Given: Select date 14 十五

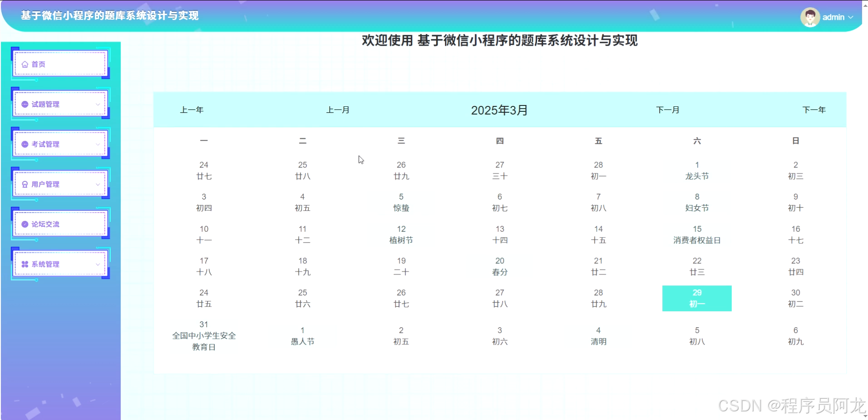Looking at the screenshot, I should pyautogui.click(x=598, y=234).
